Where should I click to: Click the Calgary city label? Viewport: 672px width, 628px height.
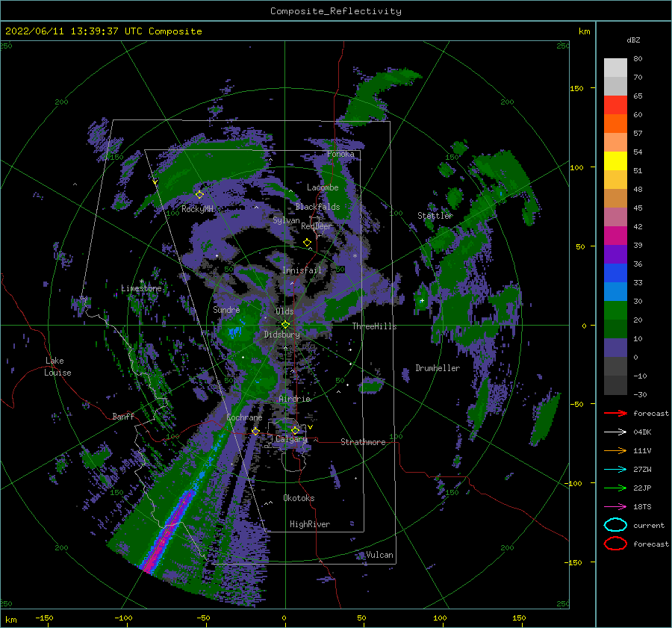click(291, 439)
